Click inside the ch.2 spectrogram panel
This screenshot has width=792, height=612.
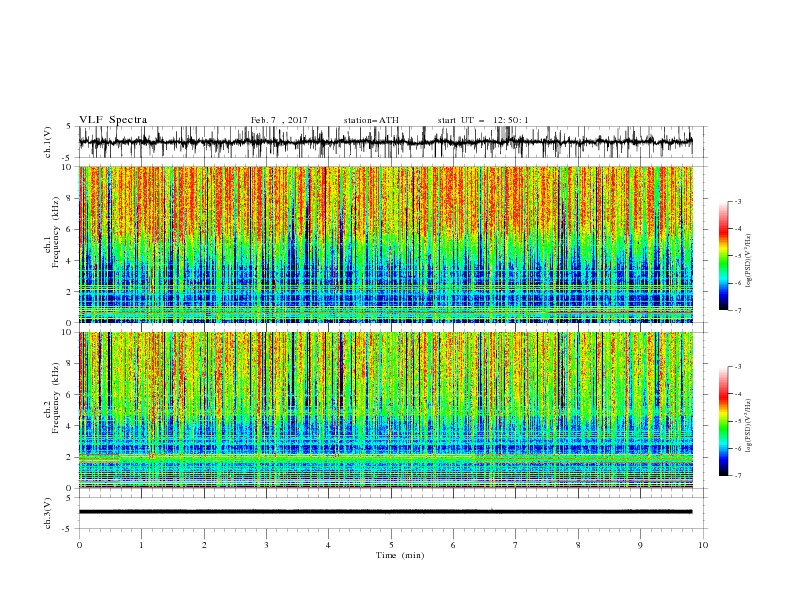tap(385, 410)
